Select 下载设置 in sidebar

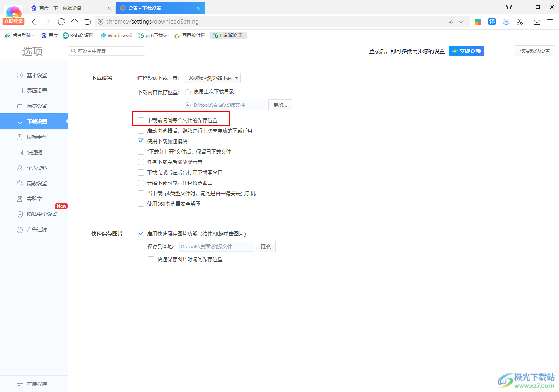click(x=34, y=122)
